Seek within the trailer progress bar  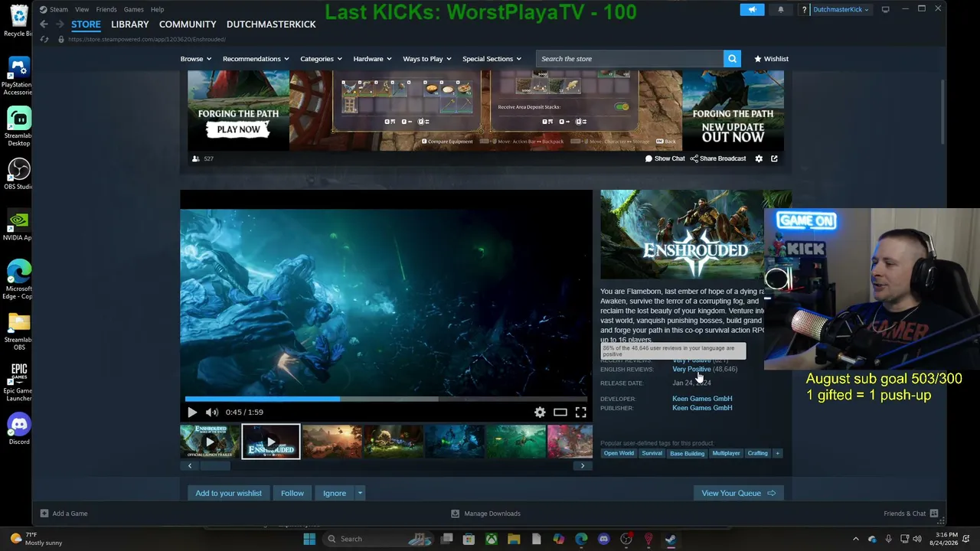(386, 399)
